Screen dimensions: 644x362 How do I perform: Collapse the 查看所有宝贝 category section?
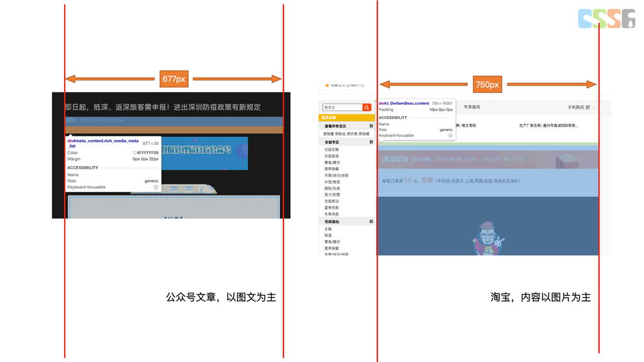point(371,126)
